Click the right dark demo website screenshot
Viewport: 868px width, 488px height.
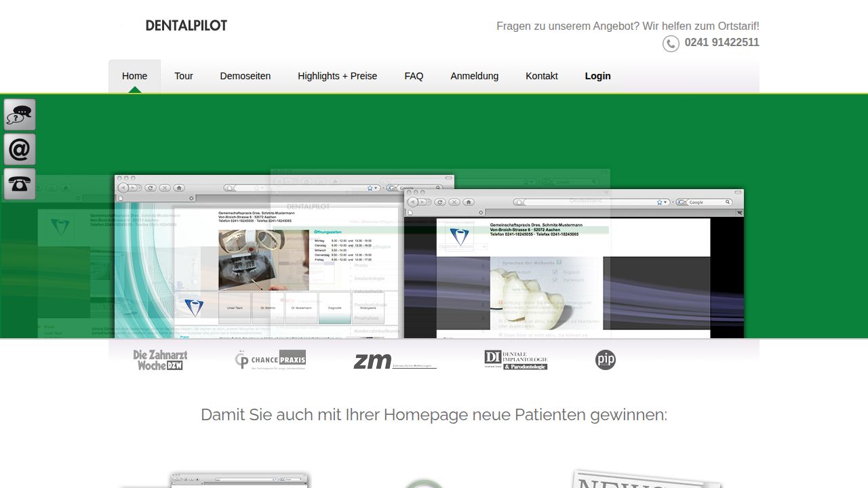coord(574,264)
